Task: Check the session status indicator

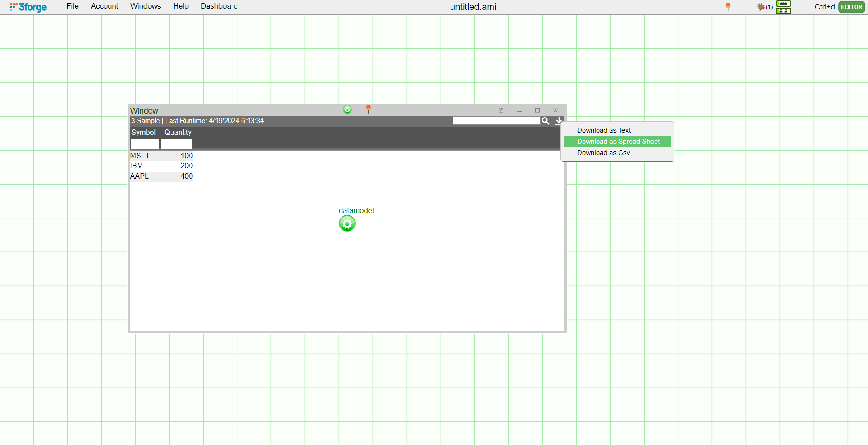Action: pyautogui.click(x=783, y=4)
